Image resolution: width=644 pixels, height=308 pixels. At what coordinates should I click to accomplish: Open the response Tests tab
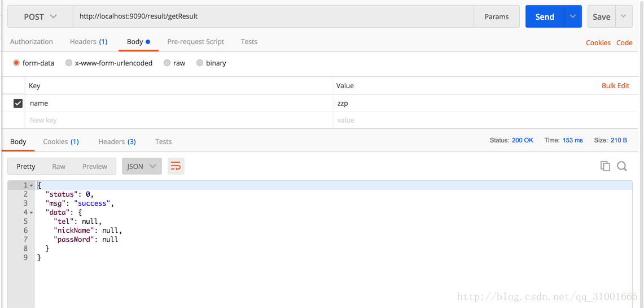(163, 141)
